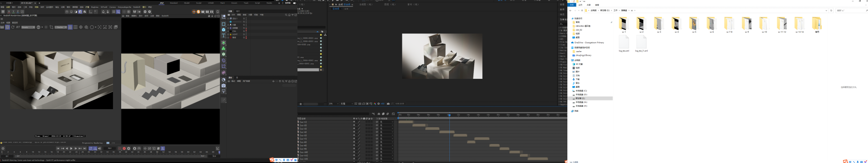Screen dimensions: 868x163
Task: Open the sc-4 folder in File Explorer
Action: pyautogui.click(x=676, y=24)
